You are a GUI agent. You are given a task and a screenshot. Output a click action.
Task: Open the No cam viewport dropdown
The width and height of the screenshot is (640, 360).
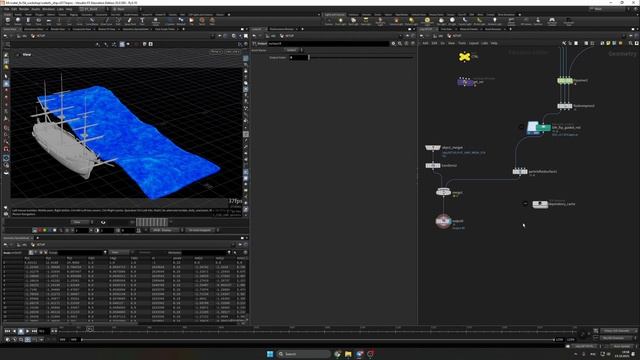click(x=232, y=52)
